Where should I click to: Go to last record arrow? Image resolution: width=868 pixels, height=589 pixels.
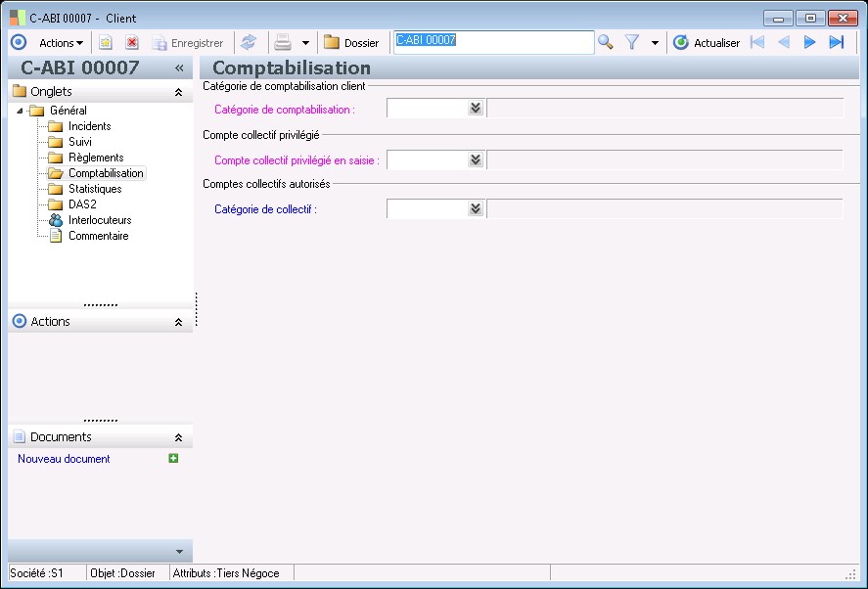pyautogui.click(x=836, y=42)
